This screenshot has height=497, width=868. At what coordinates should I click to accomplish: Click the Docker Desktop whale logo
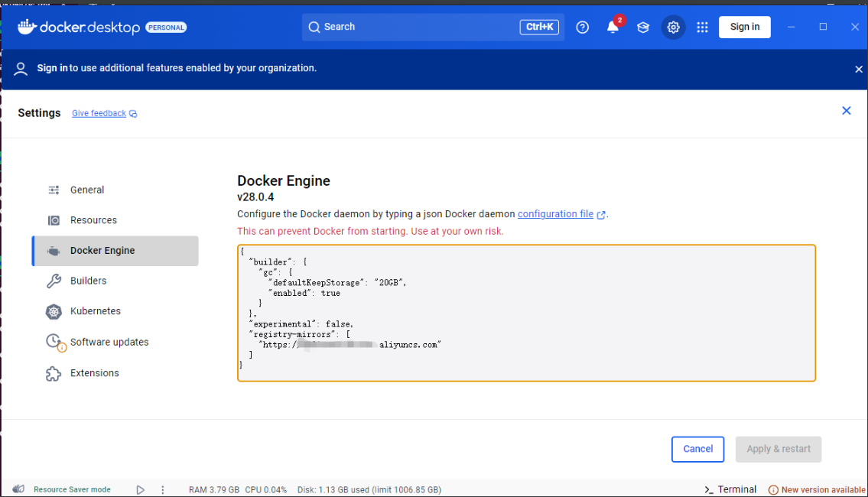coord(27,27)
